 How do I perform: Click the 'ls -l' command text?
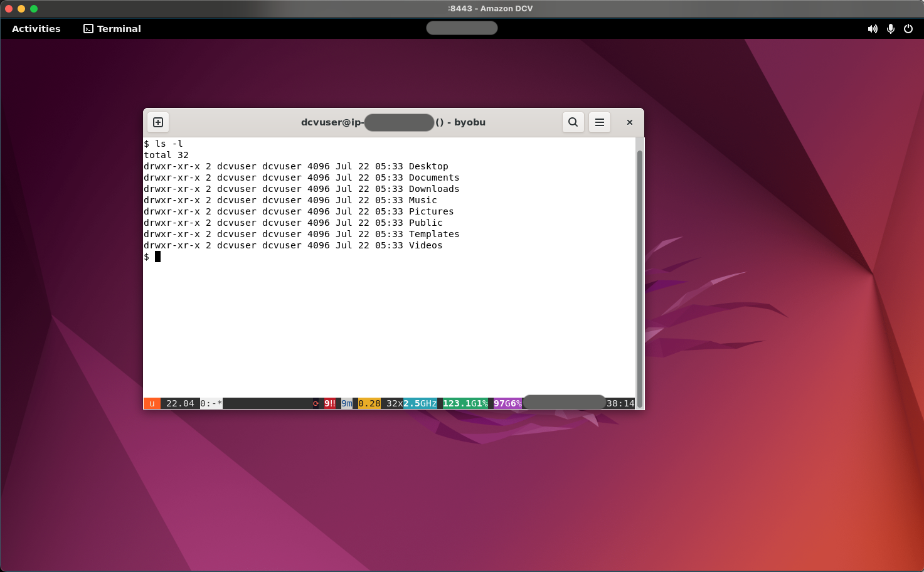coord(169,144)
